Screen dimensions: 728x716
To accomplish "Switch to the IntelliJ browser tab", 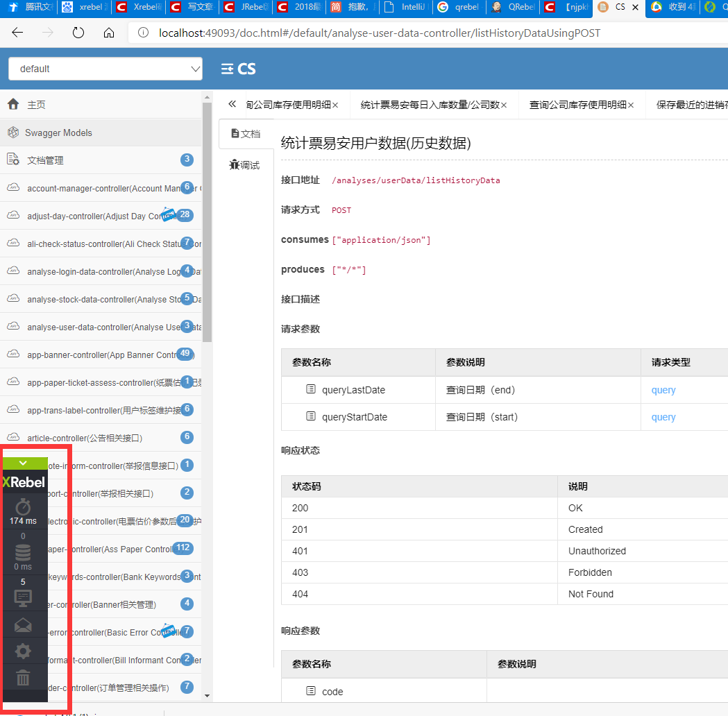I will click(407, 7).
